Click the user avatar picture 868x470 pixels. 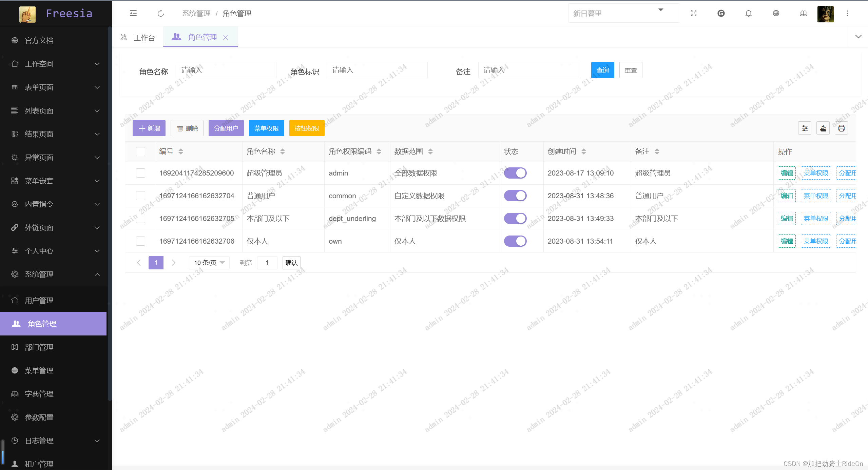click(826, 14)
